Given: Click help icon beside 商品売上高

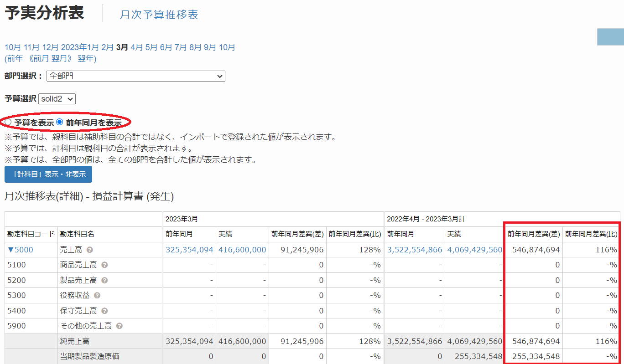Looking at the screenshot, I should (104, 265).
